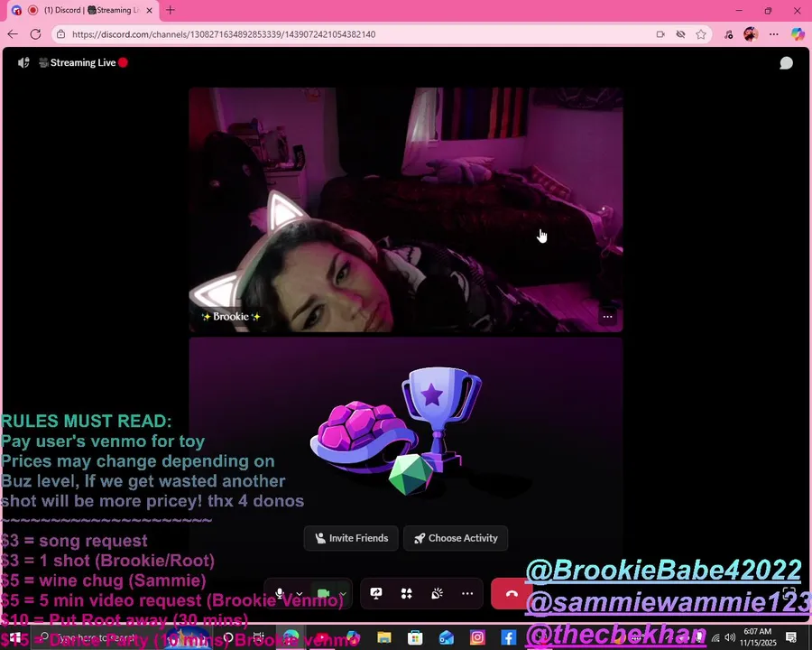Open the Copilot sidebar icon
This screenshot has height=650, width=812.
coord(798,34)
